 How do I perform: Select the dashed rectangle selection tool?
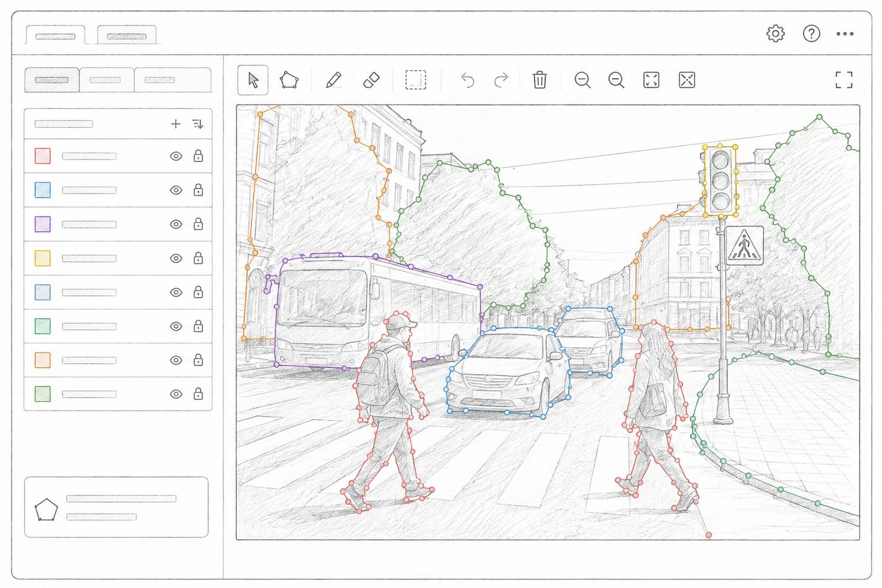[x=415, y=80]
